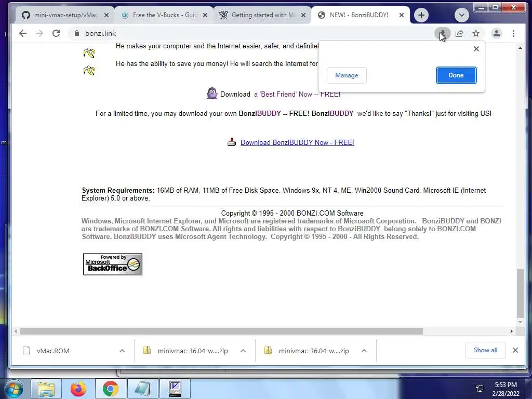Viewport: 532px width, 399px height.
Task: Open notepad-like app in taskbar
Action: (143, 389)
